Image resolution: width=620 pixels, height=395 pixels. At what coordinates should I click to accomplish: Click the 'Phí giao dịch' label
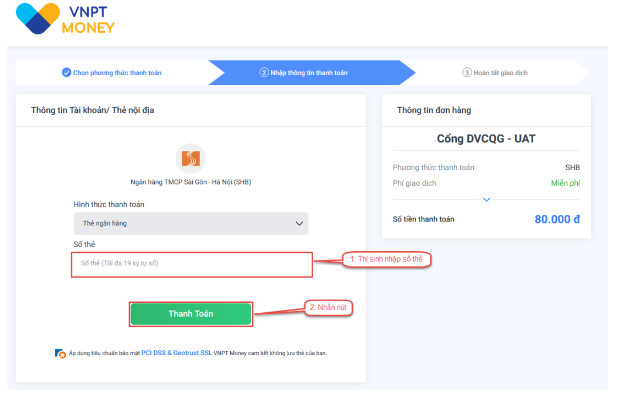(414, 183)
